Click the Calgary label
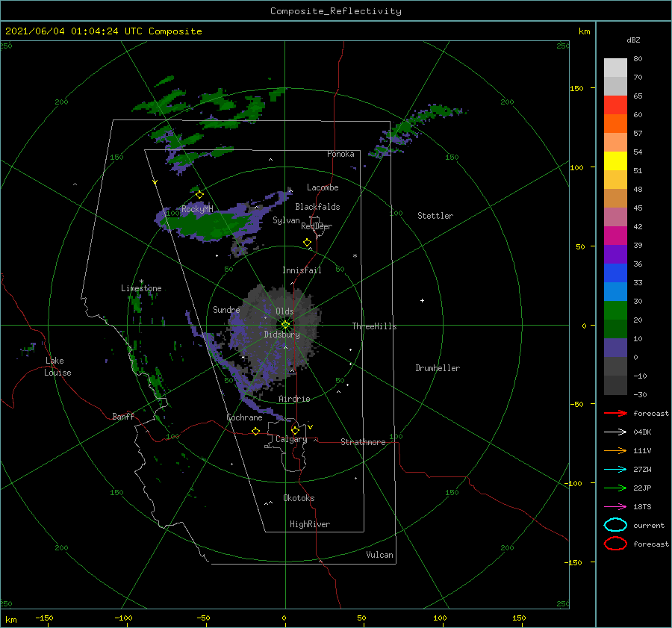The image size is (672, 628). (x=291, y=439)
